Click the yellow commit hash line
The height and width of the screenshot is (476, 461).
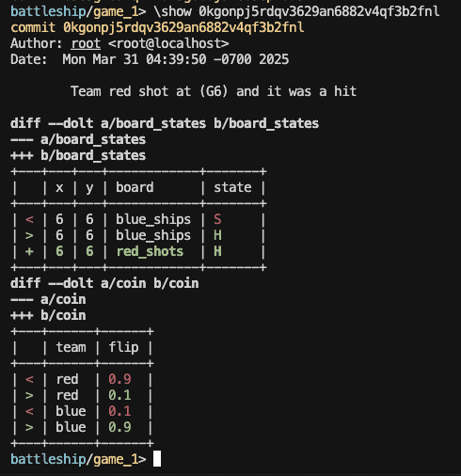(x=157, y=28)
